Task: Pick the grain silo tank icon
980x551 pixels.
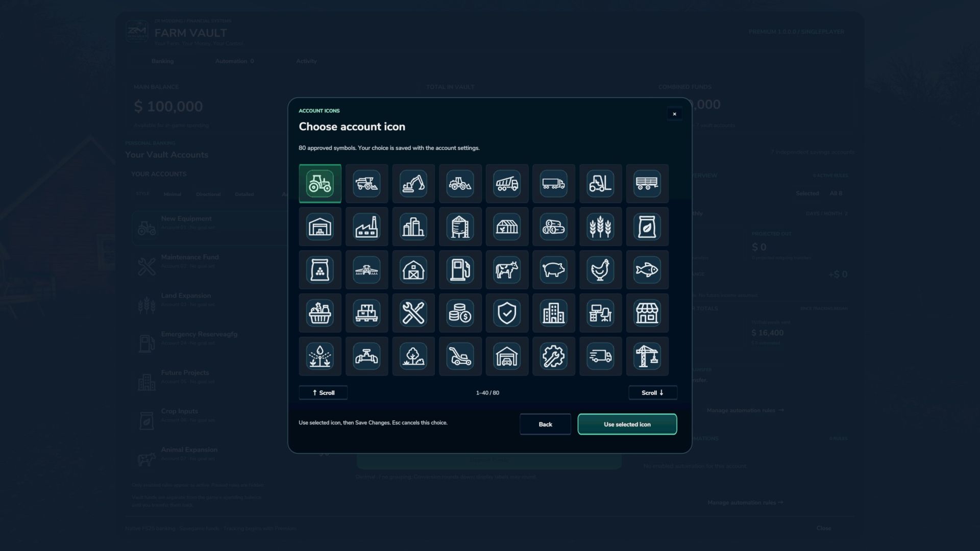Action: (460, 227)
